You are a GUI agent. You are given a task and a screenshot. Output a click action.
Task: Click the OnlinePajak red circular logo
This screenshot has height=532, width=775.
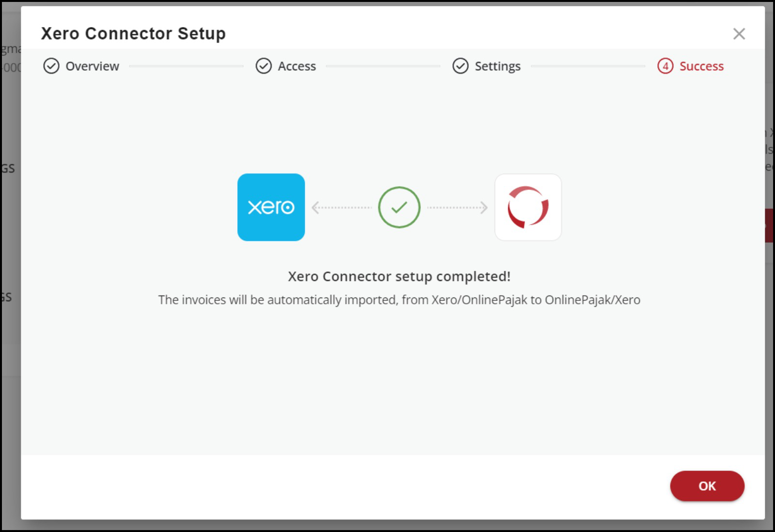(x=528, y=207)
